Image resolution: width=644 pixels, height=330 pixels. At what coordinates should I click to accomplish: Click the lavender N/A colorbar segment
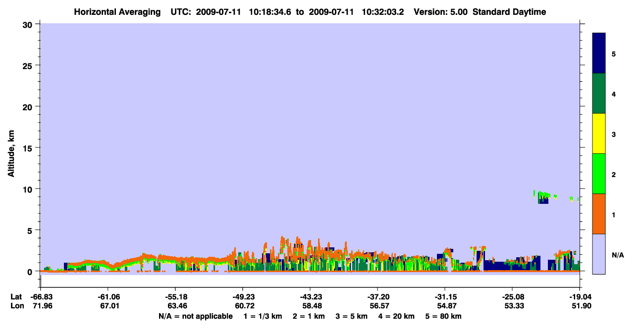coord(599,254)
